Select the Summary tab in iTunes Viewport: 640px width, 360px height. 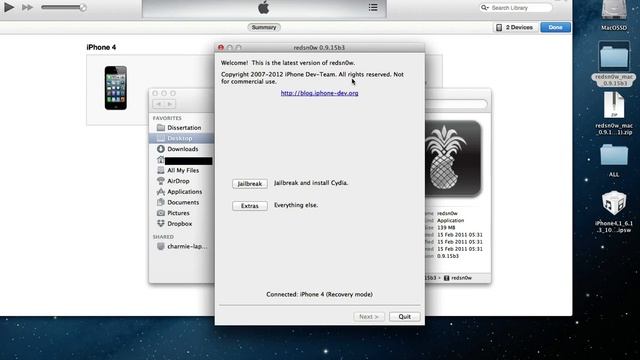pos(264,27)
